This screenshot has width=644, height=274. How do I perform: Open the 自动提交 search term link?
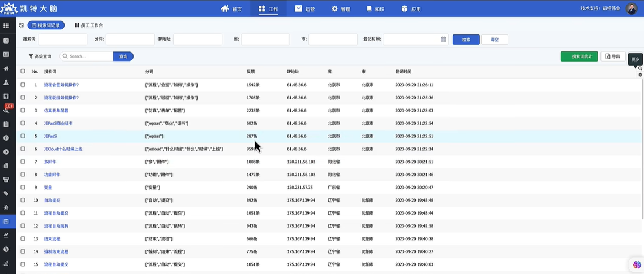[x=52, y=200]
